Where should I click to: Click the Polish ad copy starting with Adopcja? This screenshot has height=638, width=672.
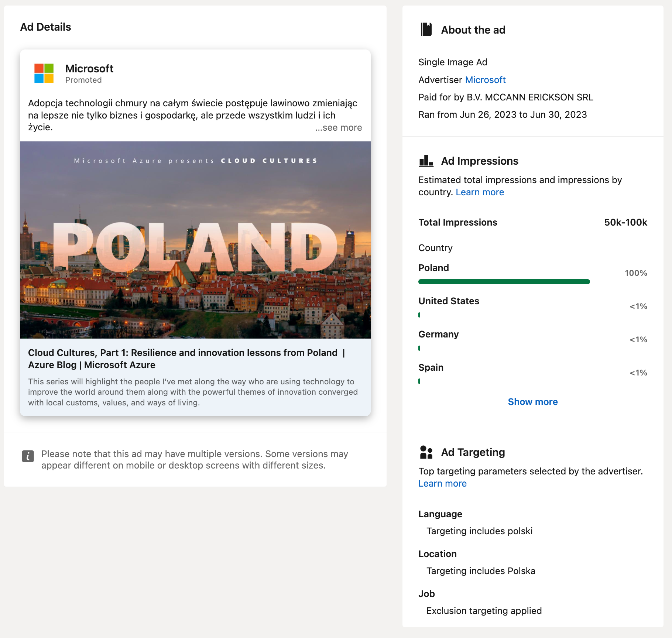point(193,115)
